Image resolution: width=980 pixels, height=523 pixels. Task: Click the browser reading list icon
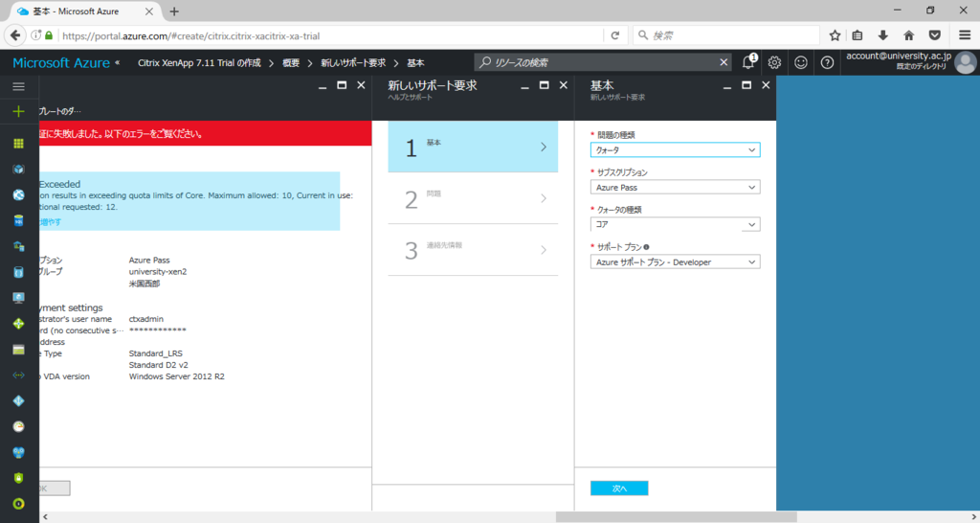coord(857,35)
